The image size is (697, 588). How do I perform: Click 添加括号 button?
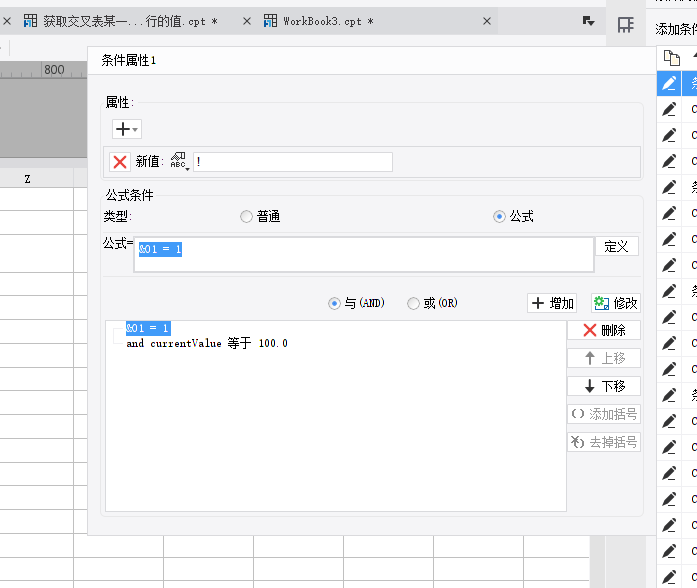(604, 414)
